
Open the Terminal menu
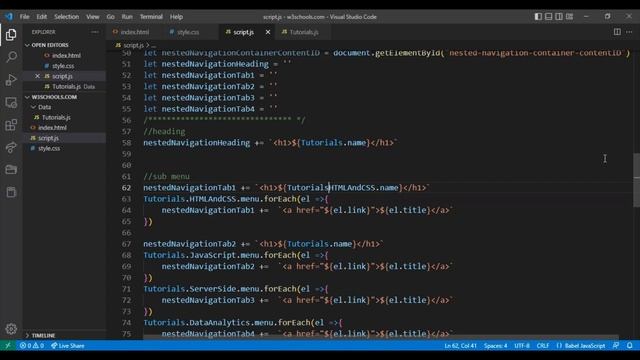pyautogui.click(x=151, y=17)
